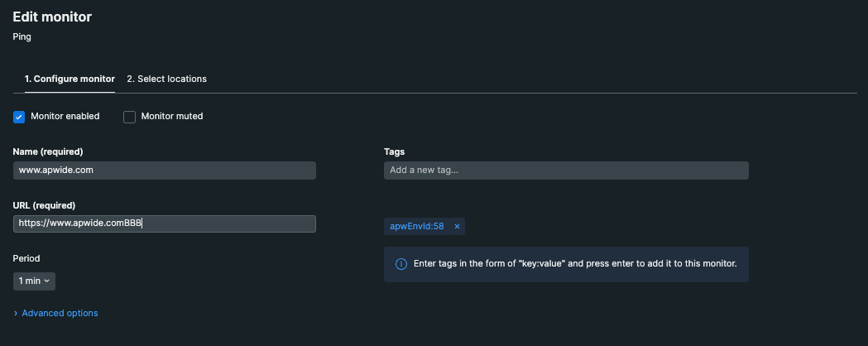This screenshot has height=346, width=868.
Task: Remove the apwEnvId:58 tag with its x icon
Action: [457, 226]
